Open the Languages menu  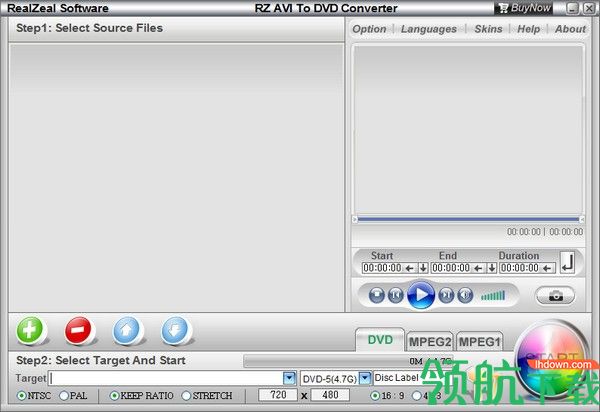[x=429, y=29]
